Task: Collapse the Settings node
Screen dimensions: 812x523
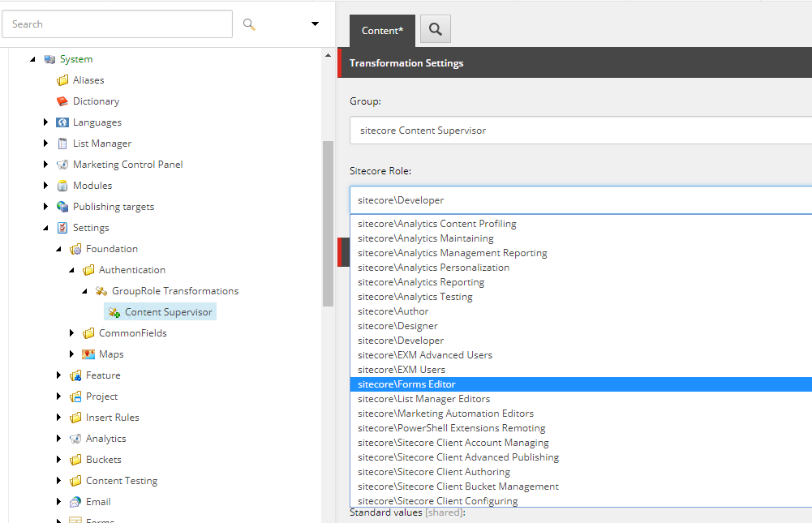Action: (x=45, y=228)
